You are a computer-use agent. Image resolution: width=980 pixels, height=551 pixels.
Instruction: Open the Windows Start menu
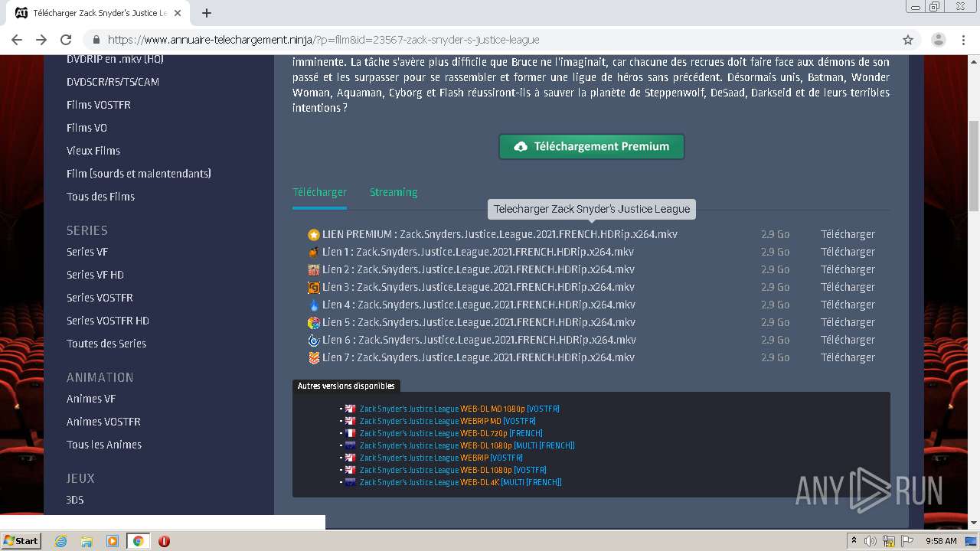21,540
